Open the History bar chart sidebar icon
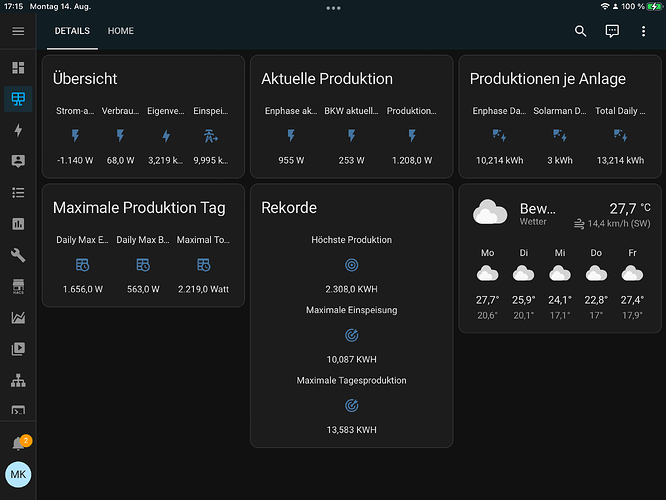 [18, 224]
